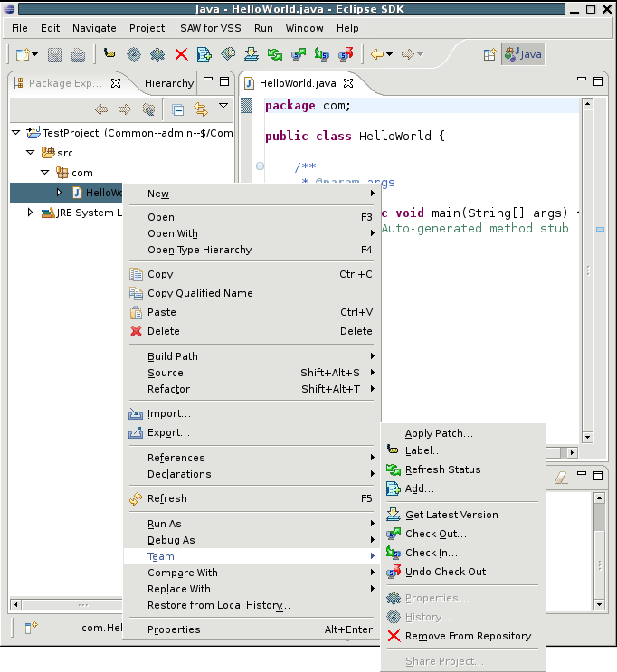The image size is (617, 672).
Task: Click Import... in the context menu
Action: (x=252, y=414)
